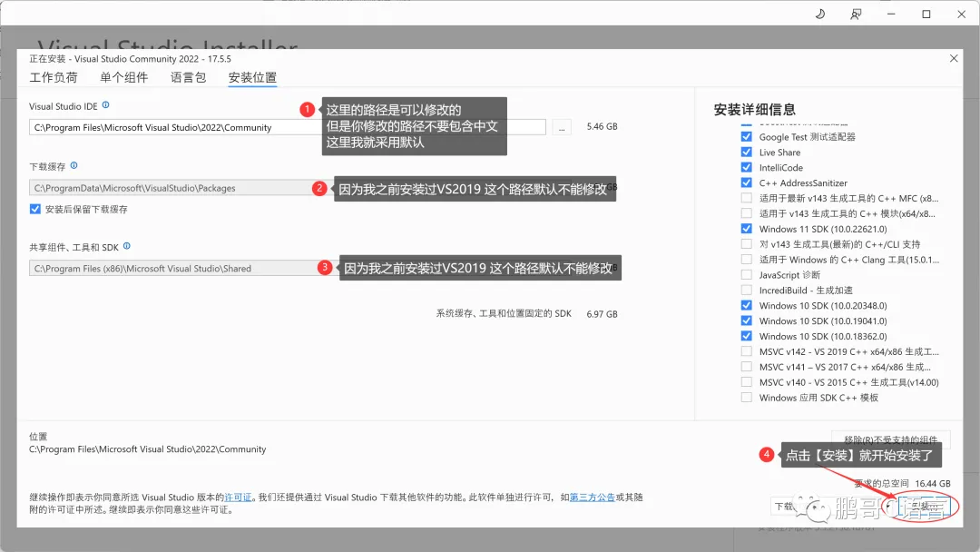Switch to the 工作负荷 tab
This screenshot has height=552, width=980.
54,77
